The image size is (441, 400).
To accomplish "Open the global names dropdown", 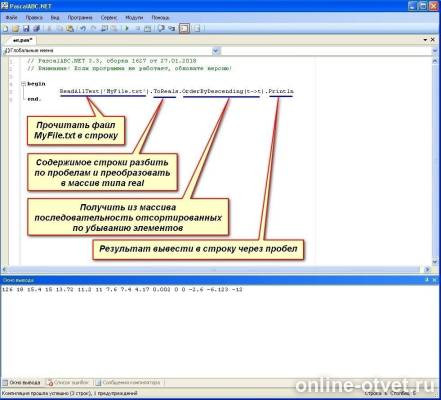I will [216, 51].
